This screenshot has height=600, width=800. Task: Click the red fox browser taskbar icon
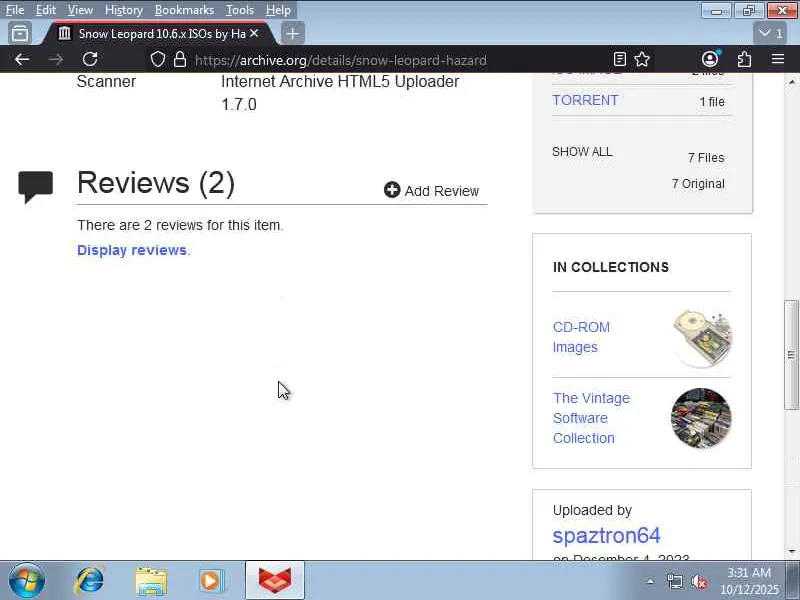coord(275,581)
